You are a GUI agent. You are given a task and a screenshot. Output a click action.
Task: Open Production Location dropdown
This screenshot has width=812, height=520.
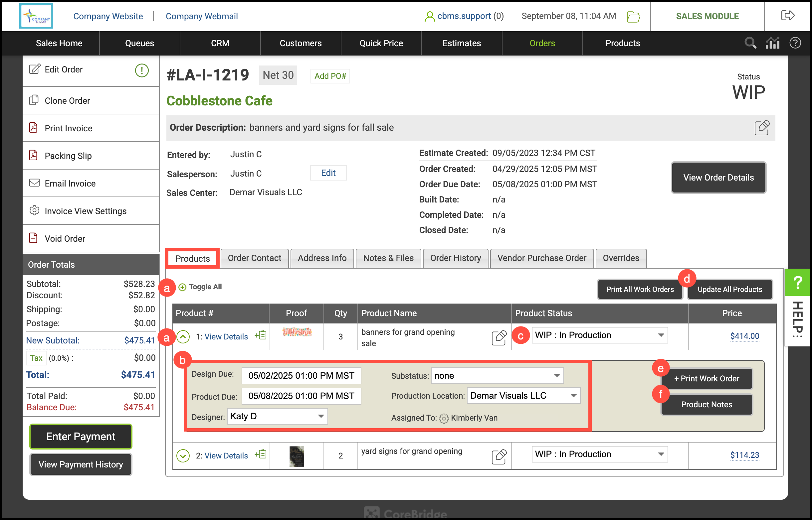click(523, 396)
